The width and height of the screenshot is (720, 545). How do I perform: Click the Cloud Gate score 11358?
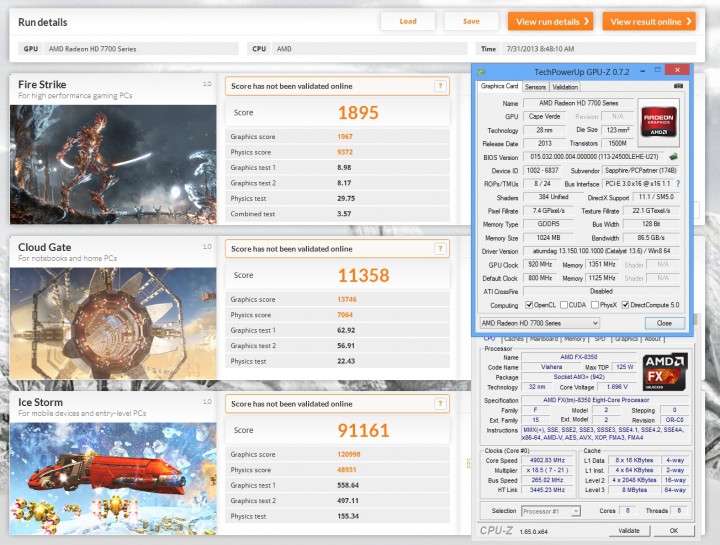point(363,275)
